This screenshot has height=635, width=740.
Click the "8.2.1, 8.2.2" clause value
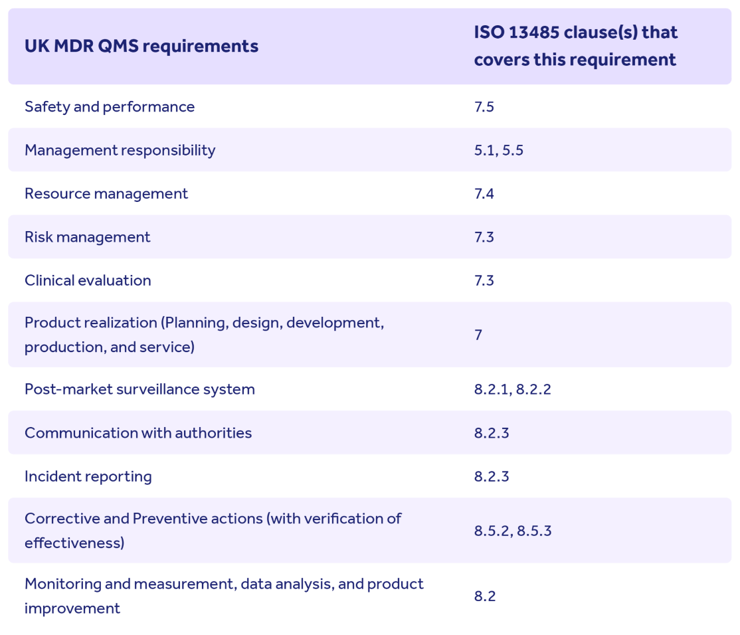512,389
